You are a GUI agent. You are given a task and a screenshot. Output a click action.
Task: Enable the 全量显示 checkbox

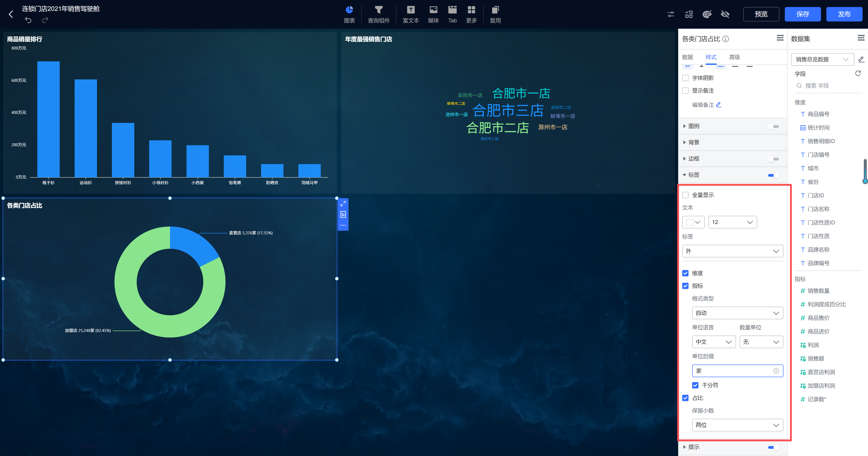point(685,195)
